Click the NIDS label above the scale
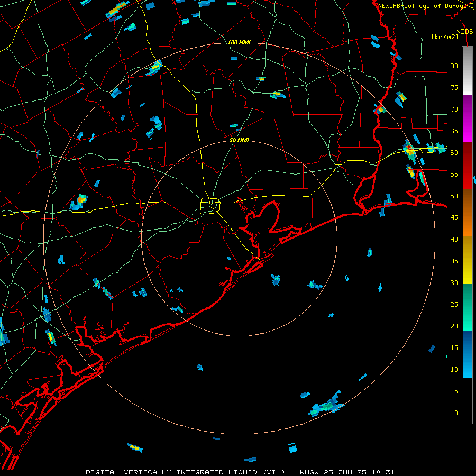The image size is (476, 476). tap(465, 32)
